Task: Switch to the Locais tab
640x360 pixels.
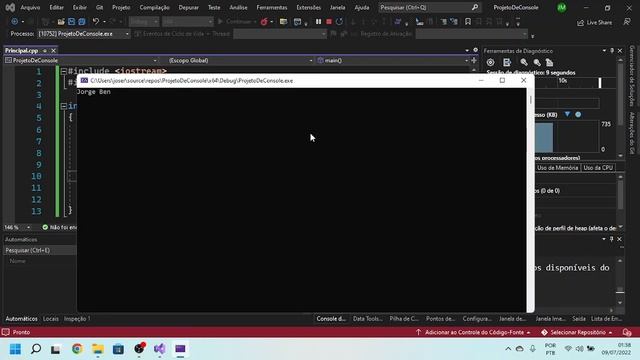Action: click(x=51, y=319)
